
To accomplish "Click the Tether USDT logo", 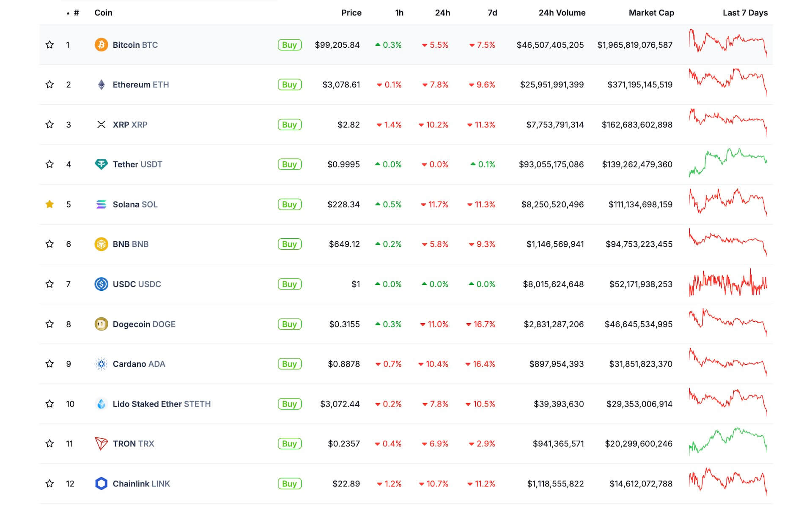I will tap(101, 164).
